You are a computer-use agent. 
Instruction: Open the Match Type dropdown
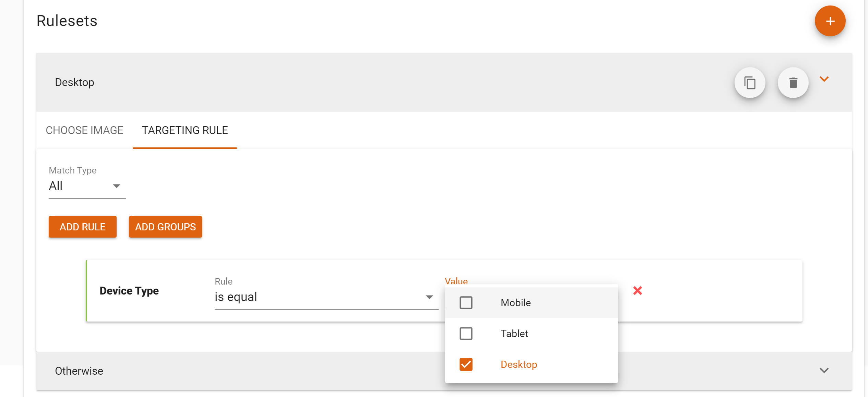click(87, 186)
